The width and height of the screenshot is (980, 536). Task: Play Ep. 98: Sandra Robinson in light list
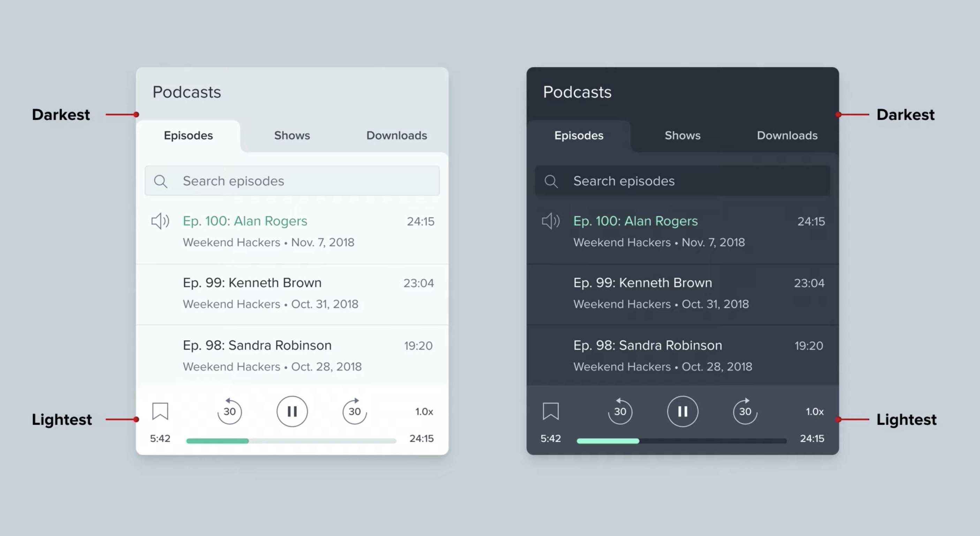point(257,345)
